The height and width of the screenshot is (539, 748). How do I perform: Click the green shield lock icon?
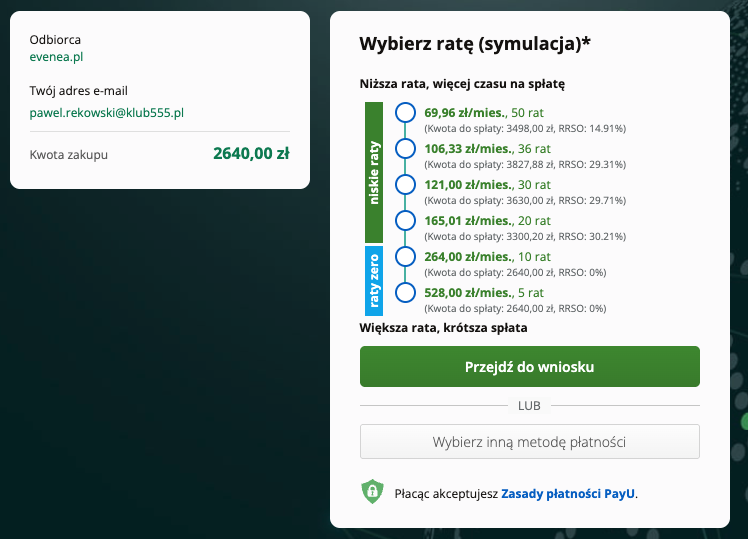click(372, 492)
